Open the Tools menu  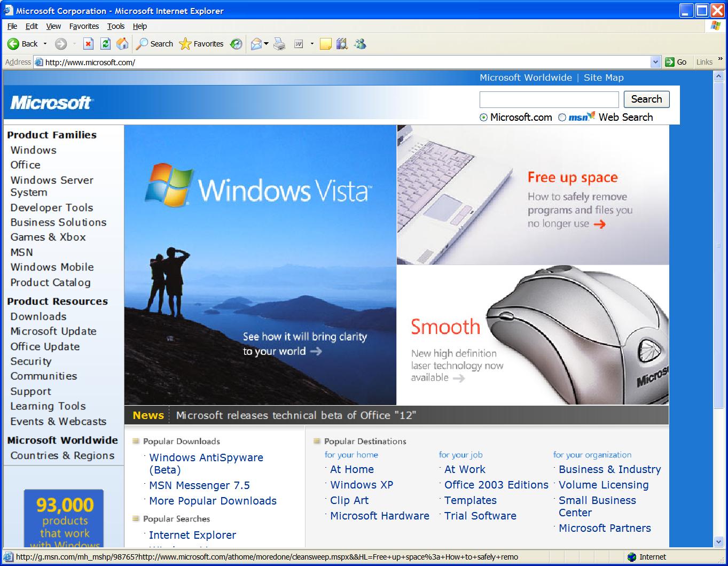116,26
